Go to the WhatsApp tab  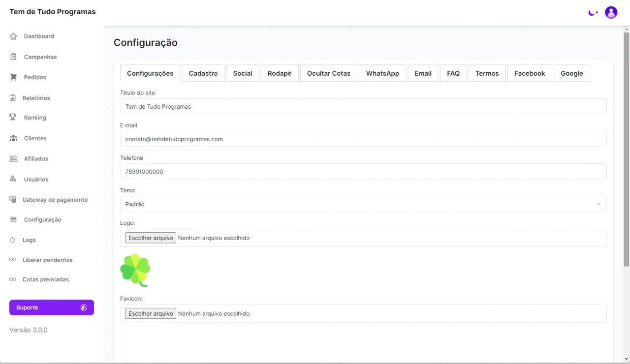point(382,73)
